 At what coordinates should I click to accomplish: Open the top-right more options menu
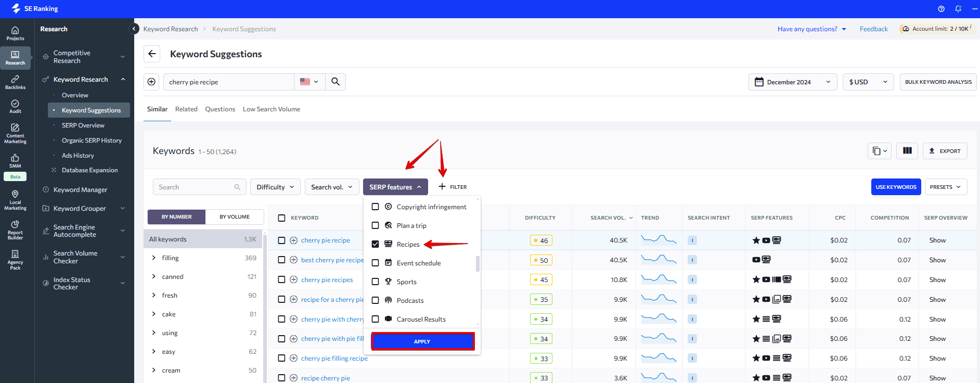coord(974,9)
